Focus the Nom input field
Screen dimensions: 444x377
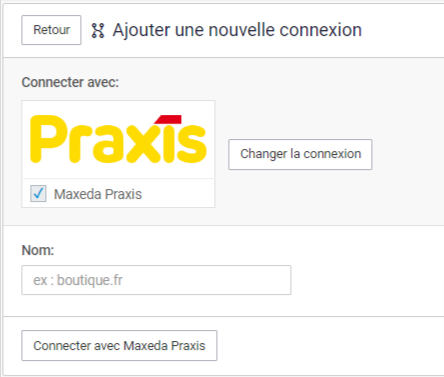[x=156, y=280]
